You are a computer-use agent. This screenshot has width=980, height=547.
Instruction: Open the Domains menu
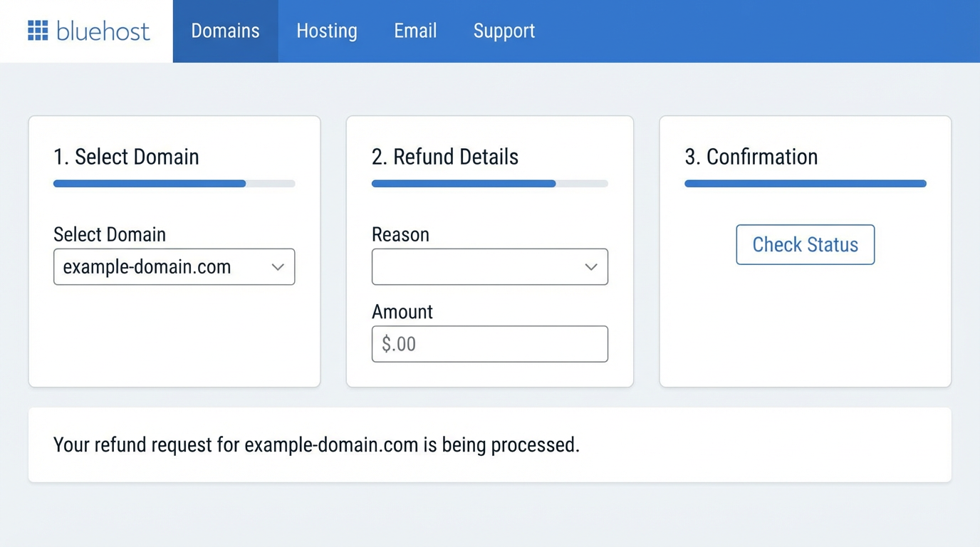tap(225, 31)
